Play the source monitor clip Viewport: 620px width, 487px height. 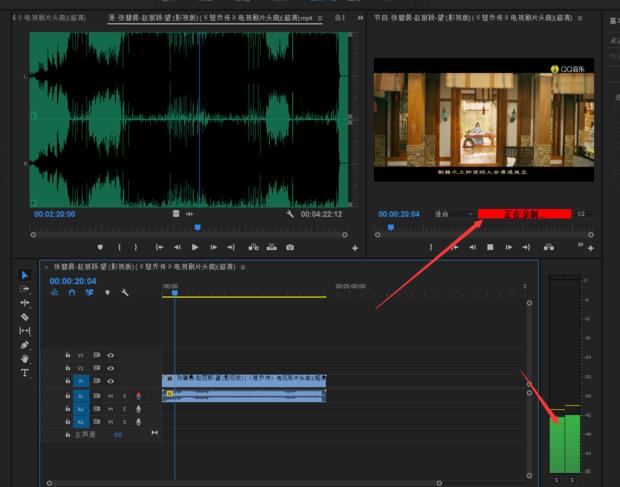click(195, 247)
